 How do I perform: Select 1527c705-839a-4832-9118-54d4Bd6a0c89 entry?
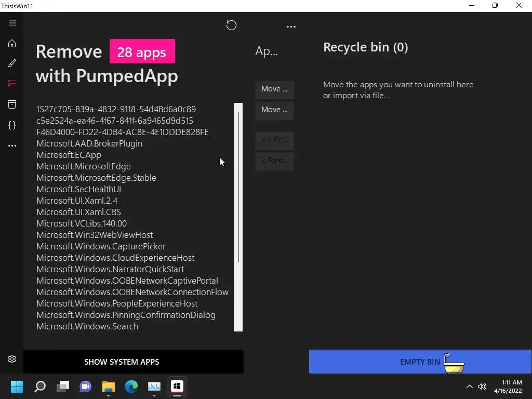(116, 109)
